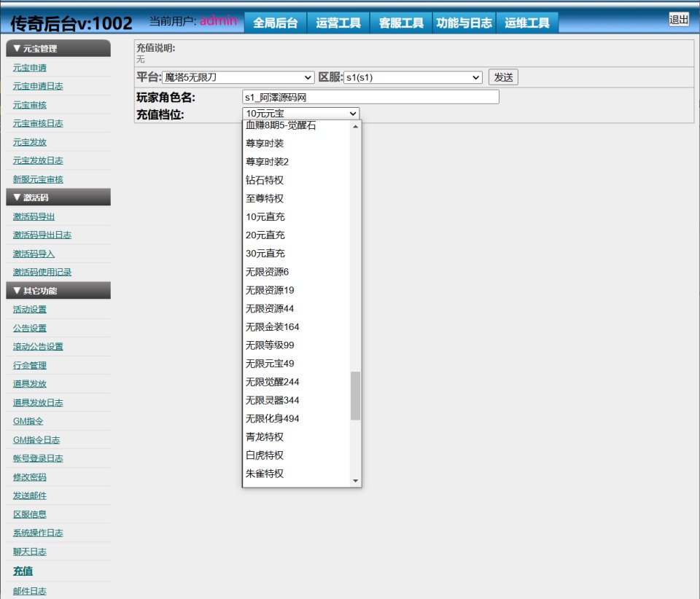
Task: Go to 行会管理 page
Action: tap(30, 365)
